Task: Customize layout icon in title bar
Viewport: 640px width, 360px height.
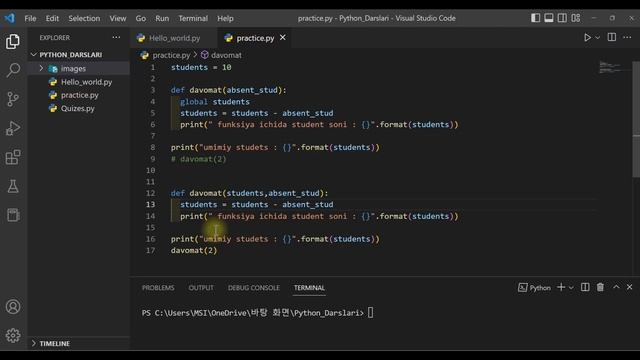Action: (x=576, y=18)
